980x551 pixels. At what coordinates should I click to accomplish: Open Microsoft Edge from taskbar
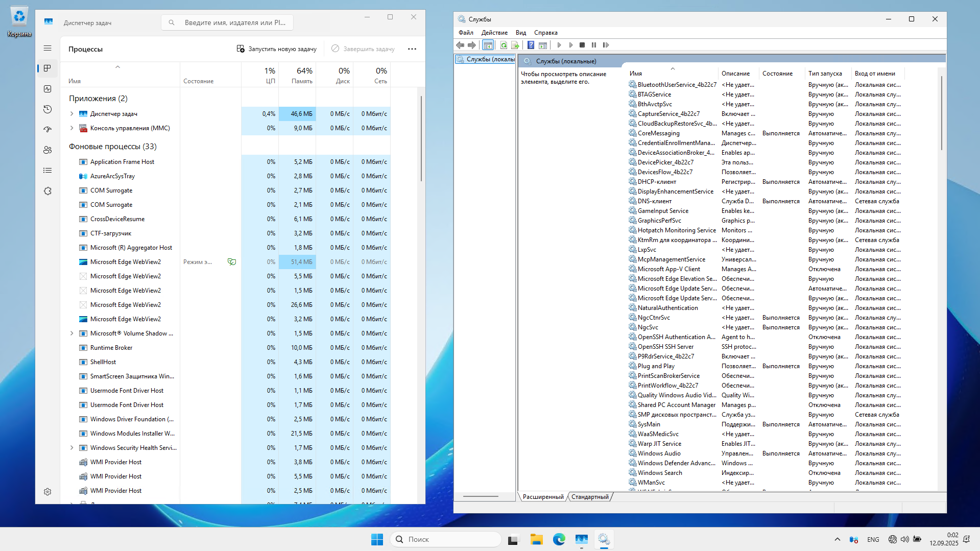click(559, 539)
